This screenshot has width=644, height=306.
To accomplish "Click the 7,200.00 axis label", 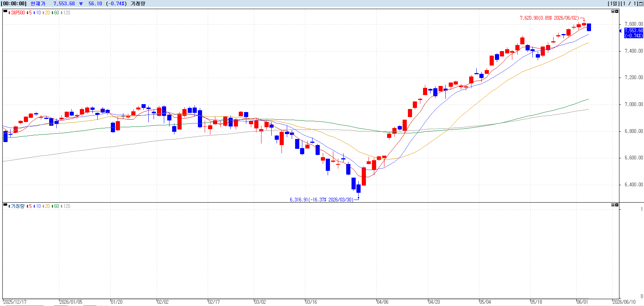I will point(634,77).
